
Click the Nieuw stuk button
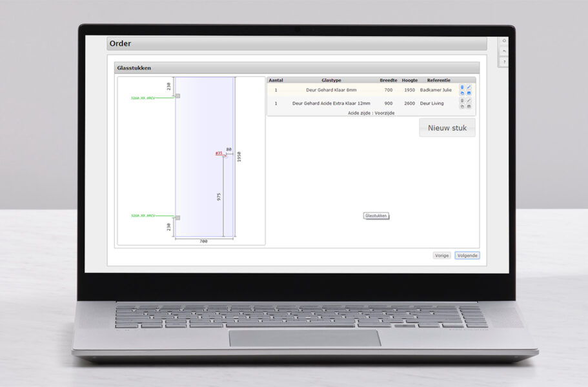447,128
